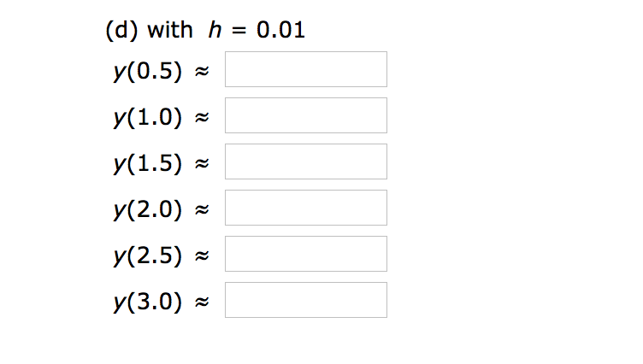Click the y(1.0) label text

click(148, 117)
